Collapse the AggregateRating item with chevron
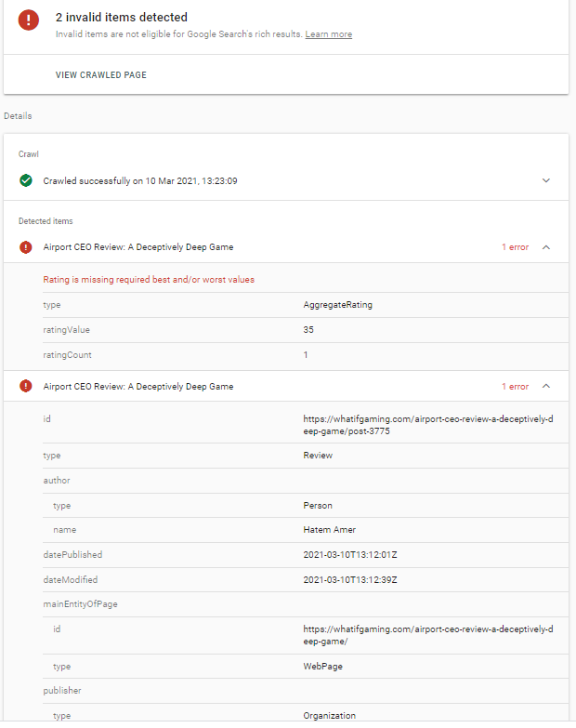 (546, 247)
